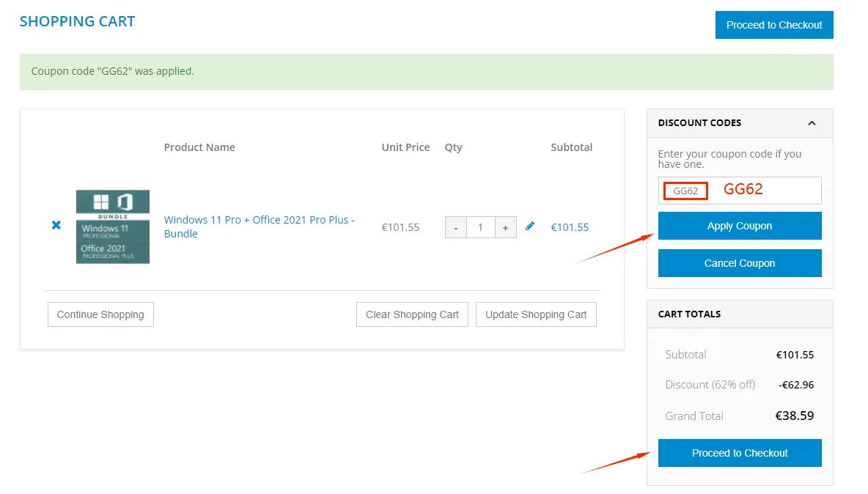Open the bundle product thumbnail image
The width and height of the screenshot is (868, 494).
113,226
